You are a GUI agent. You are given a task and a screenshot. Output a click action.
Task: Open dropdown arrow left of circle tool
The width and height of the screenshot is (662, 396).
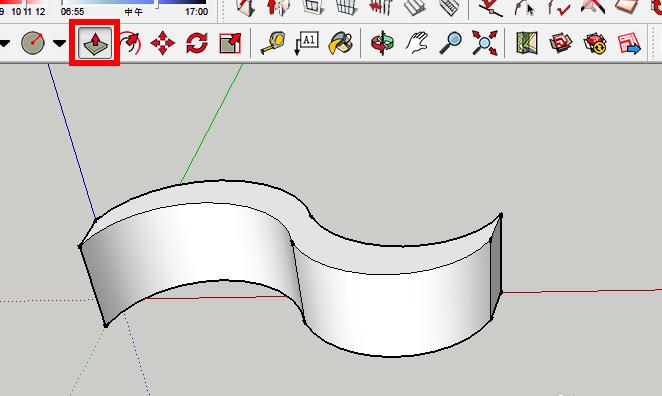4,43
